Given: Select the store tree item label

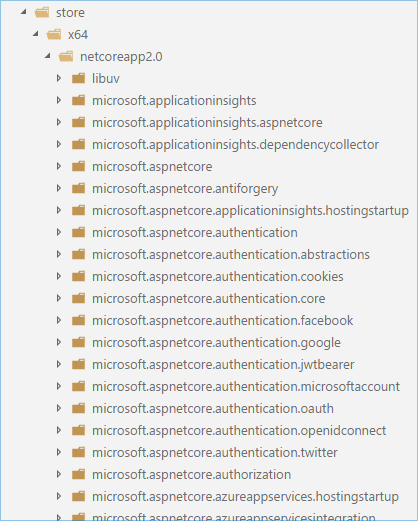Looking at the screenshot, I should (70, 13).
